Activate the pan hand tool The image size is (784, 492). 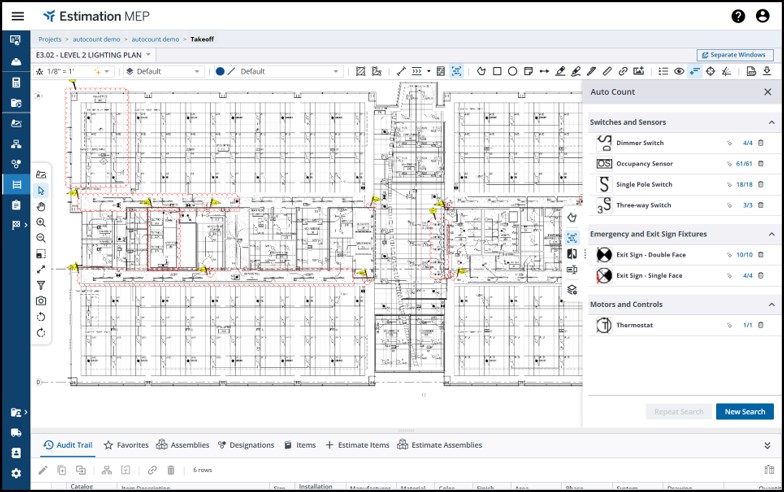(x=41, y=206)
